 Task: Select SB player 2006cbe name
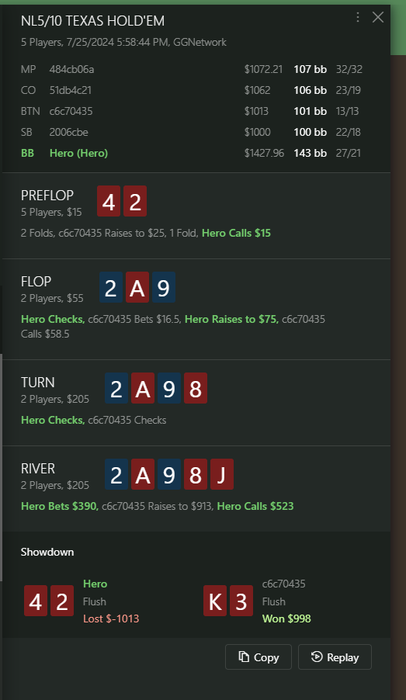click(69, 132)
